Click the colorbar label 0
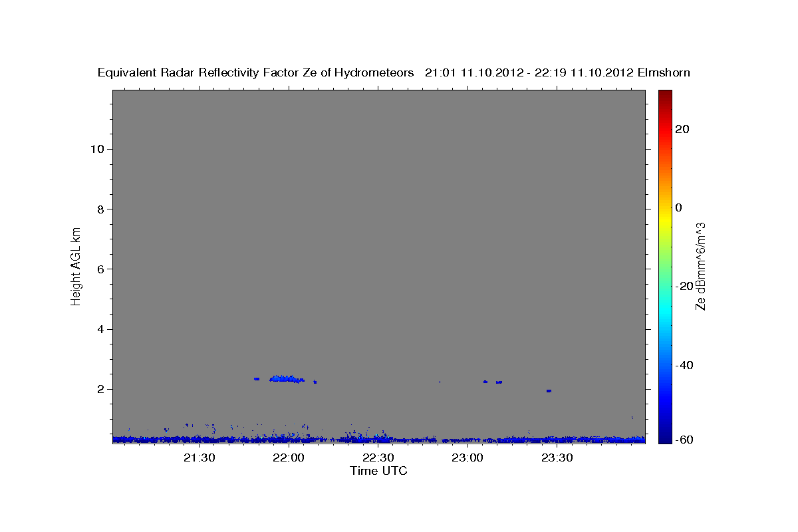 coord(679,207)
